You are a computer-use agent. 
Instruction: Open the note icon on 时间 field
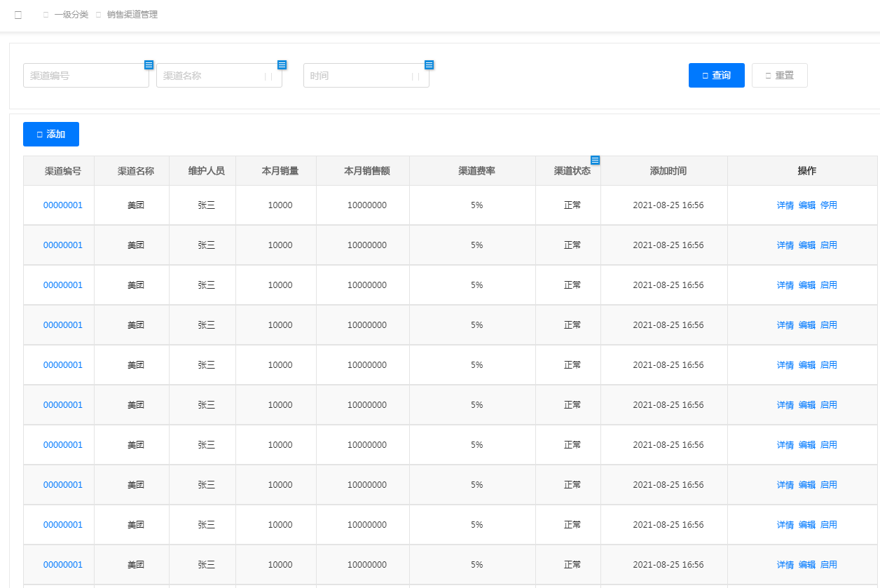click(429, 64)
